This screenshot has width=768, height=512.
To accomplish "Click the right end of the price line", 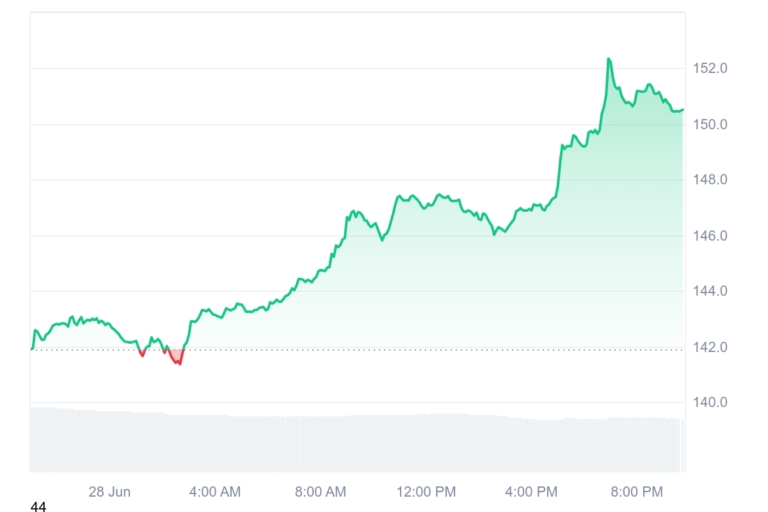I will coord(682,110).
